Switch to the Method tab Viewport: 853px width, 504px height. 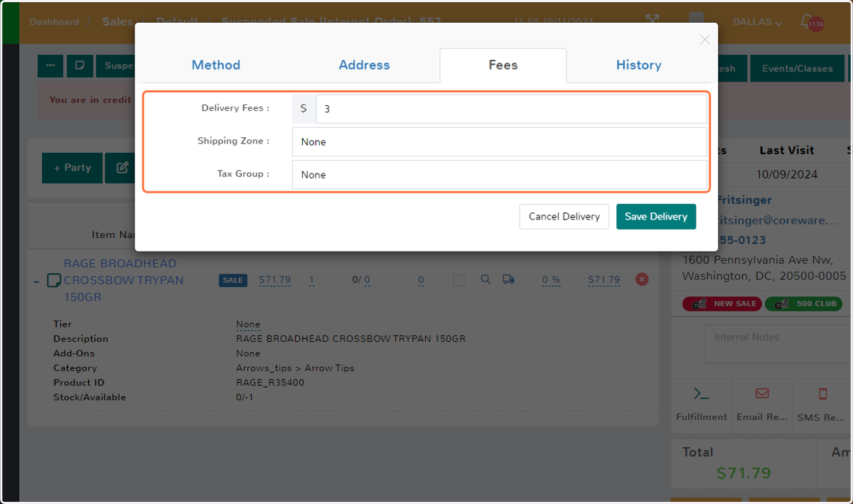click(216, 65)
